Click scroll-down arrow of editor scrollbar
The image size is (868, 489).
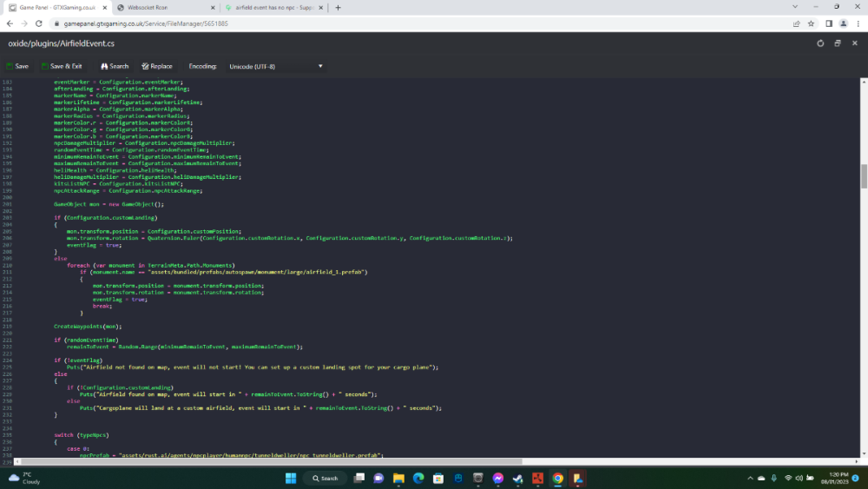coord(865,453)
